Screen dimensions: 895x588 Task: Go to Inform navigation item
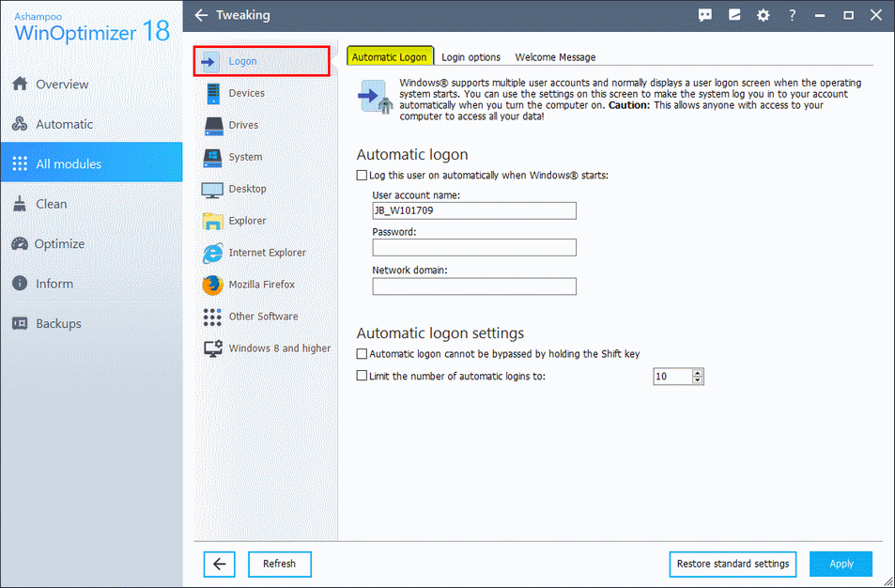(x=91, y=283)
